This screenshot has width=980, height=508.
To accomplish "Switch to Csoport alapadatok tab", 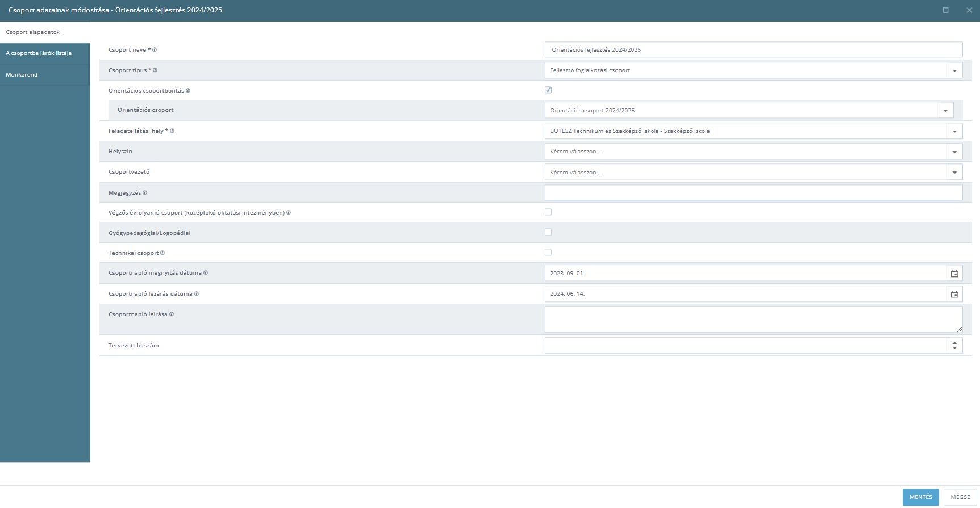I will tap(45, 32).
